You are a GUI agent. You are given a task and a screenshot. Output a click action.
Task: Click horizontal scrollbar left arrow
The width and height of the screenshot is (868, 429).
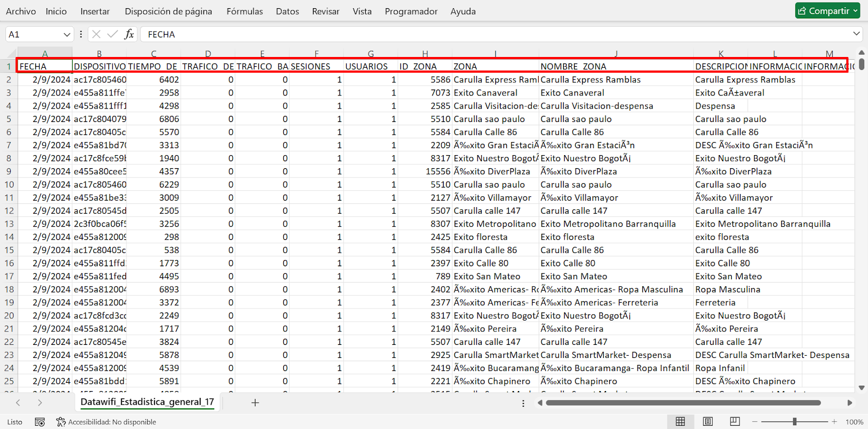tap(540, 403)
